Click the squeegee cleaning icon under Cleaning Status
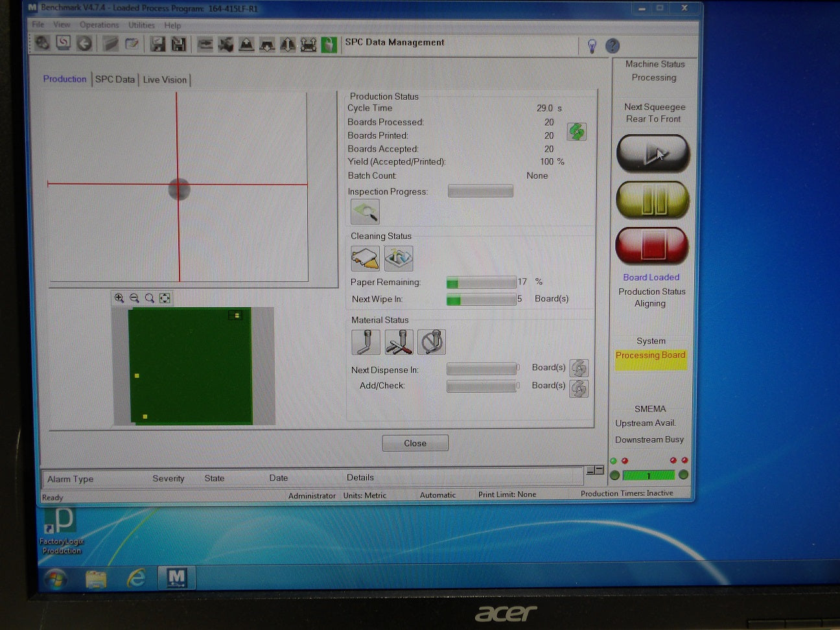 point(365,258)
